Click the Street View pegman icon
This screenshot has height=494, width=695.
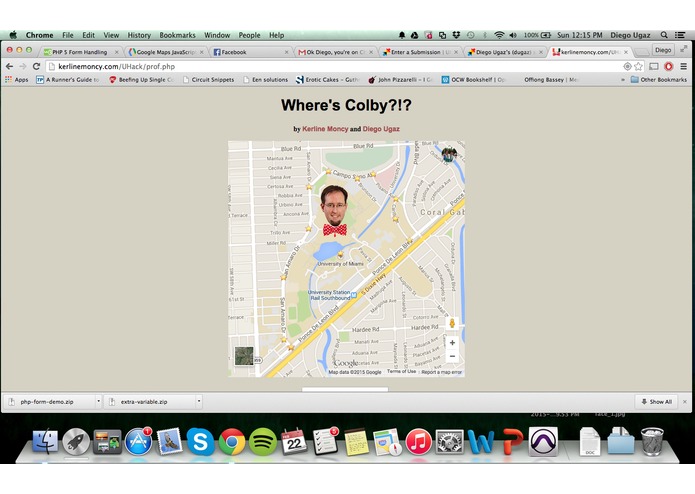point(452,323)
